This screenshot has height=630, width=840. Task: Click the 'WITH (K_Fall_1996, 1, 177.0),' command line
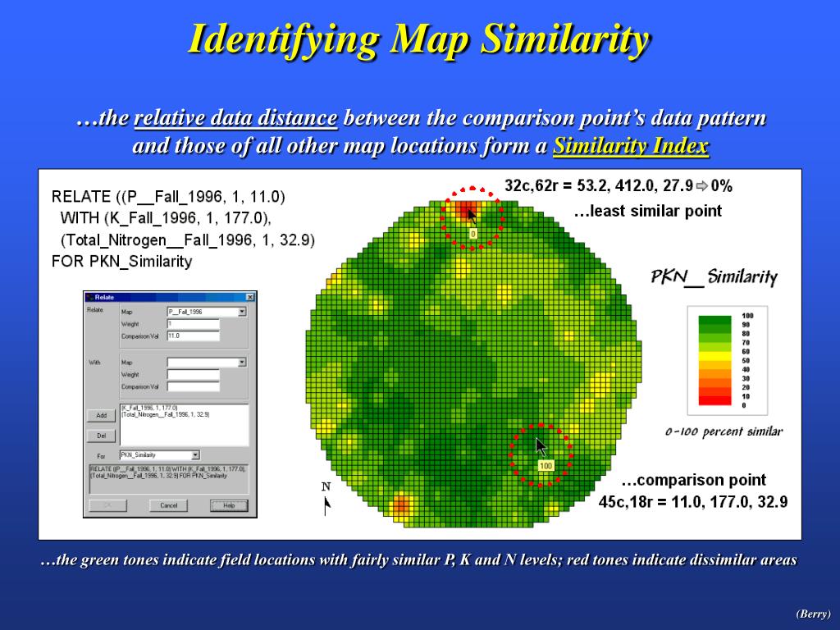(166, 218)
